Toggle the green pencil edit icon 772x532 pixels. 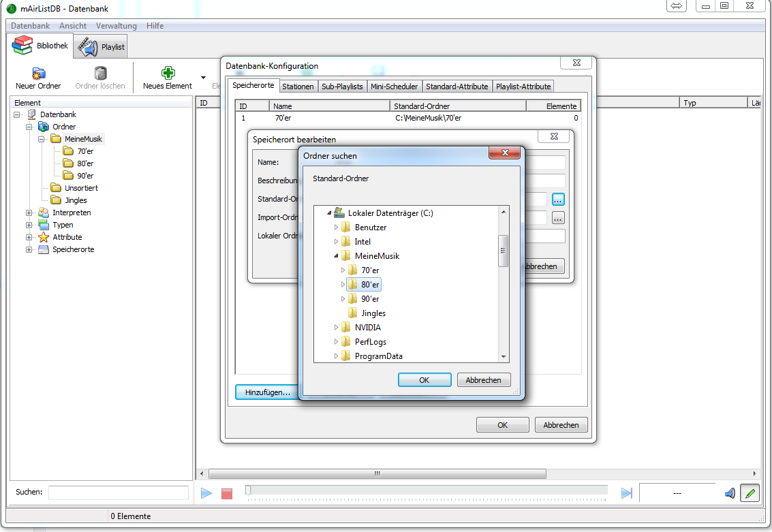coord(750,493)
